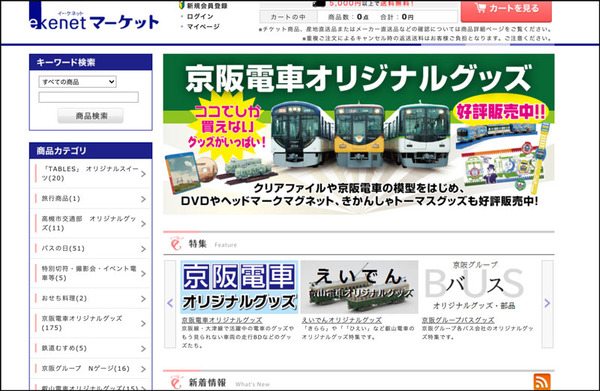Click the カートを見る cart button
The height and width of the screenshot is (391, 600).
click(x=506, y=10)
